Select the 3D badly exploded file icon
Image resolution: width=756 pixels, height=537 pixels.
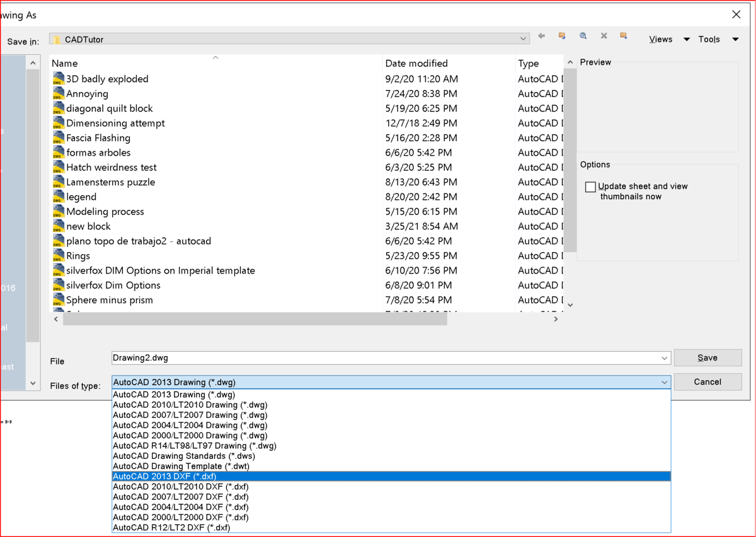[59, 79]
